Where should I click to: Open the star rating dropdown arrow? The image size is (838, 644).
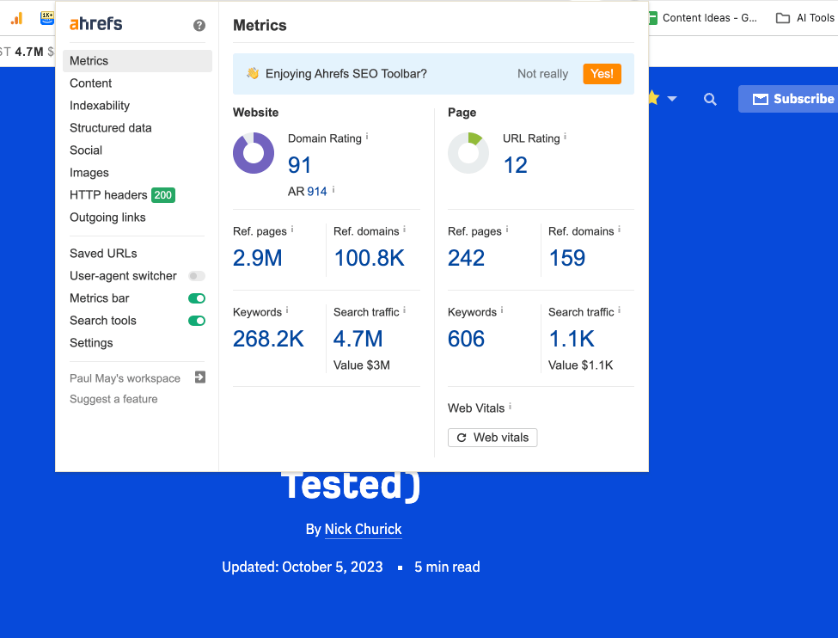coord(672,99)
